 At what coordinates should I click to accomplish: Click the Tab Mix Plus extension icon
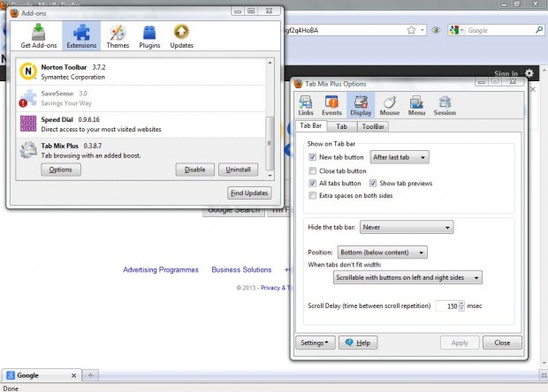[x=28, y=150]
